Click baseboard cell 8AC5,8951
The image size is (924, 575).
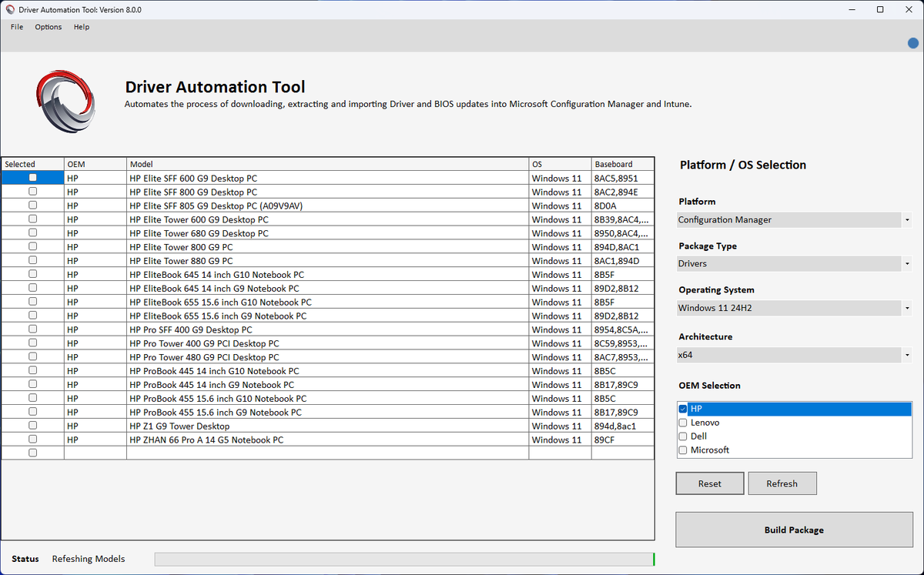pos(623,178)
